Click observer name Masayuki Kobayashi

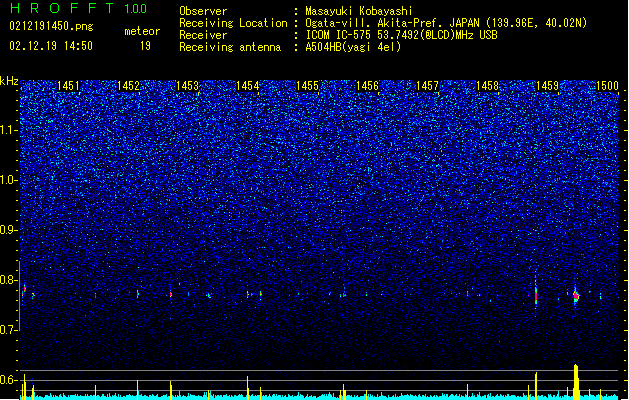tap(359, 11)
